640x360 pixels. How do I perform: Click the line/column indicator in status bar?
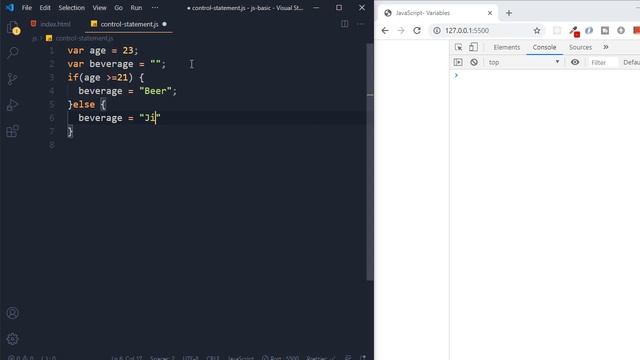pyautogui.click(x=127, y=357)
